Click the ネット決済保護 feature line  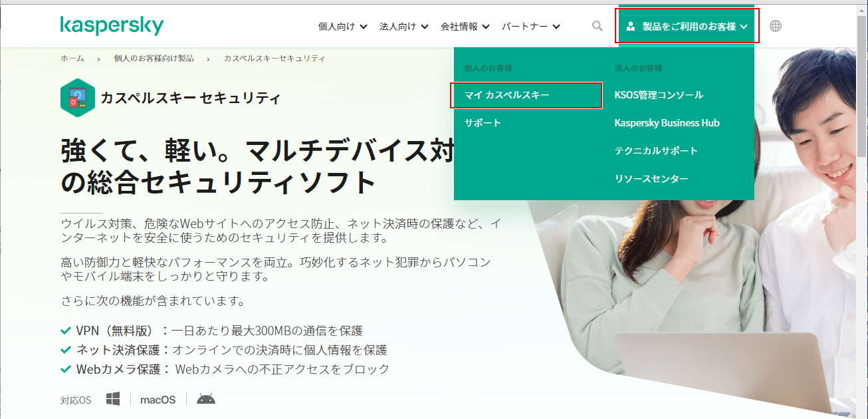[x=224, y=350]
